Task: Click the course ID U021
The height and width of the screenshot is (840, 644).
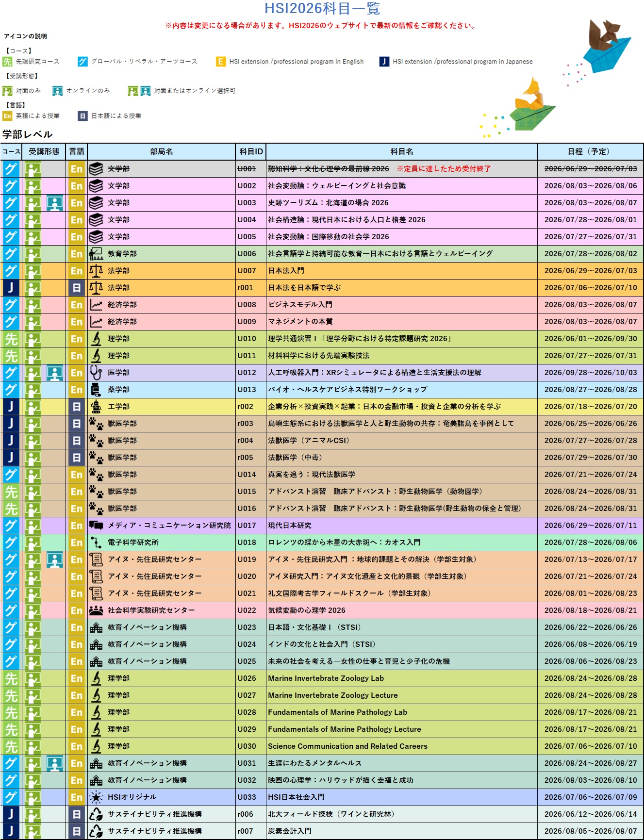Action: (247, 593)
